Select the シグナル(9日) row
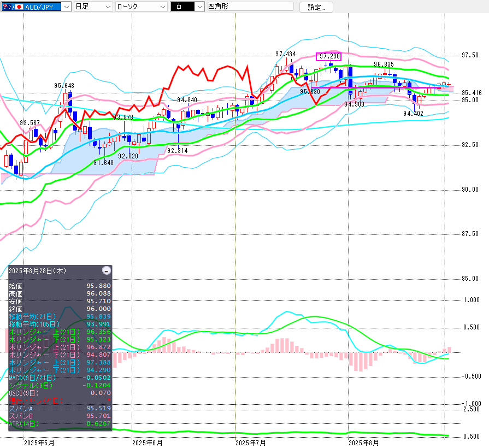Image resolution: width=489 pixels, height=448 pixels. [x=60, y=385]
